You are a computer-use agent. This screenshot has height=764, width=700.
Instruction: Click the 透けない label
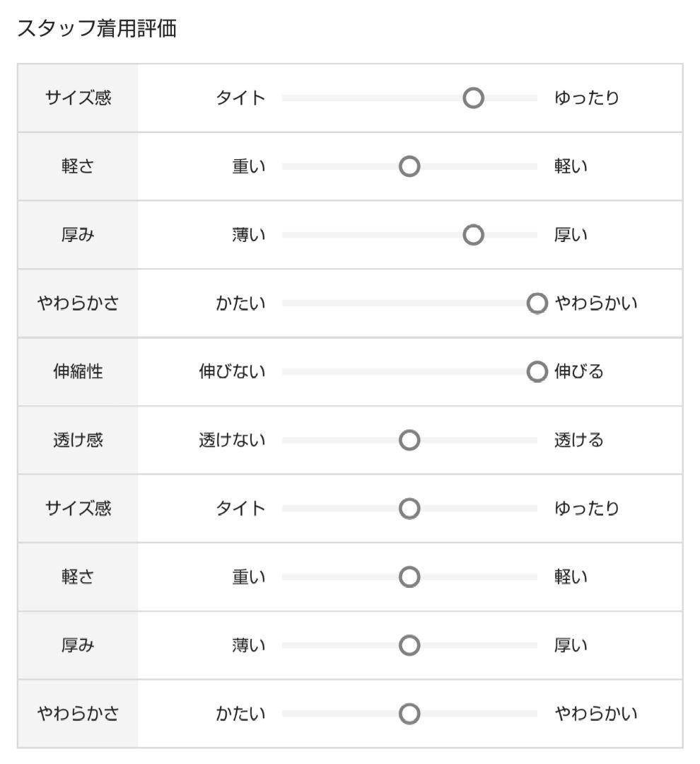pos(232,440)
